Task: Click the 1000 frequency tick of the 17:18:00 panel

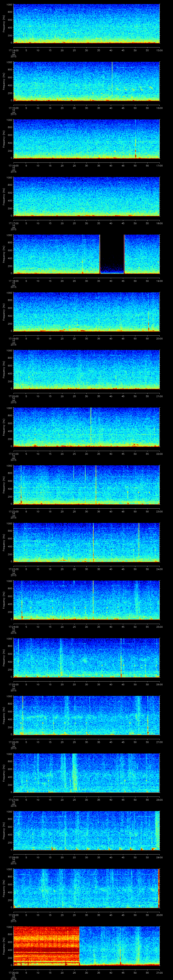Action: (9, 235)
